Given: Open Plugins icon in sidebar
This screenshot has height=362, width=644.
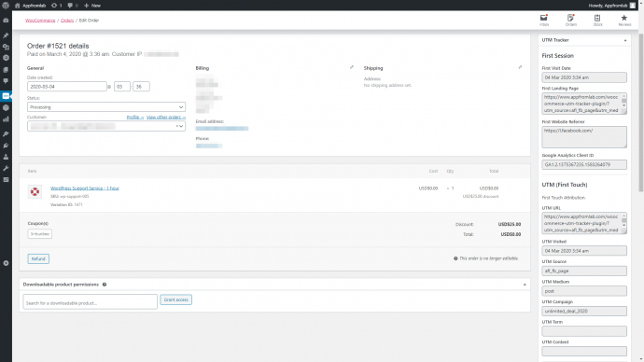Looking at the screenshot, I should pyautogui.click(x=6, y=146).
